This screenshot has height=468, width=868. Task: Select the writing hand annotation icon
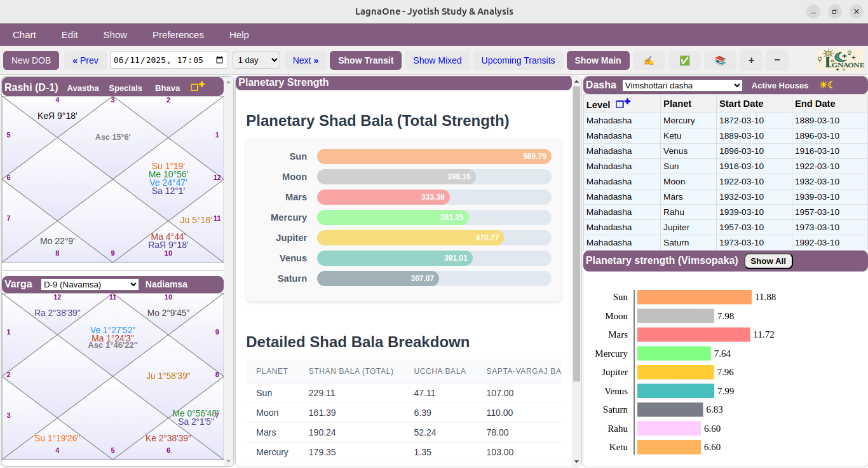point(649,60)
